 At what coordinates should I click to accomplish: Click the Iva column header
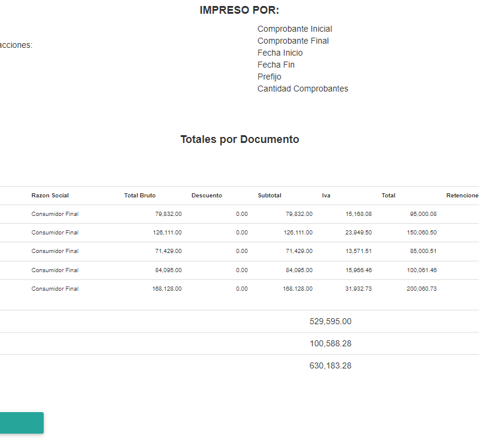326,196
